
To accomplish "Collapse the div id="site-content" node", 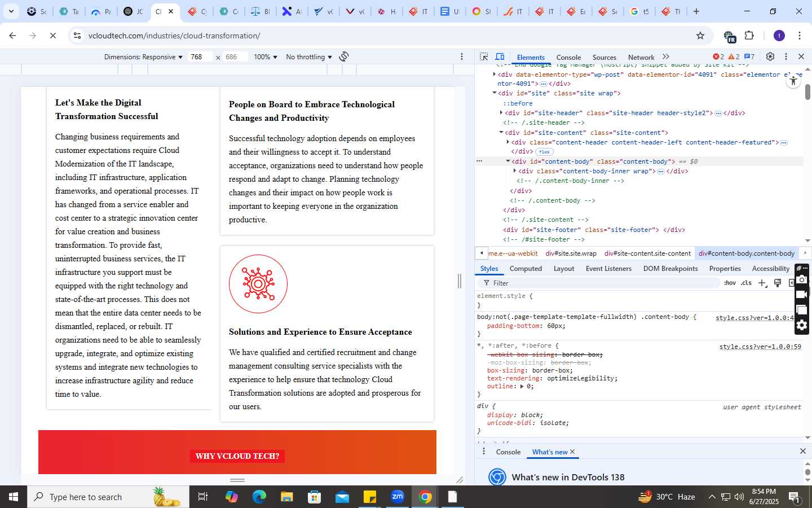I will [x=501, y=133].
